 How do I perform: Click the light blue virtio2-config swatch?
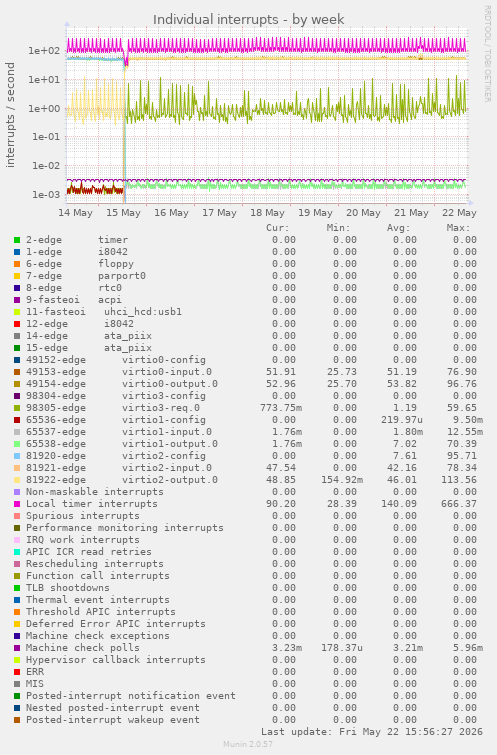[17, 456]
